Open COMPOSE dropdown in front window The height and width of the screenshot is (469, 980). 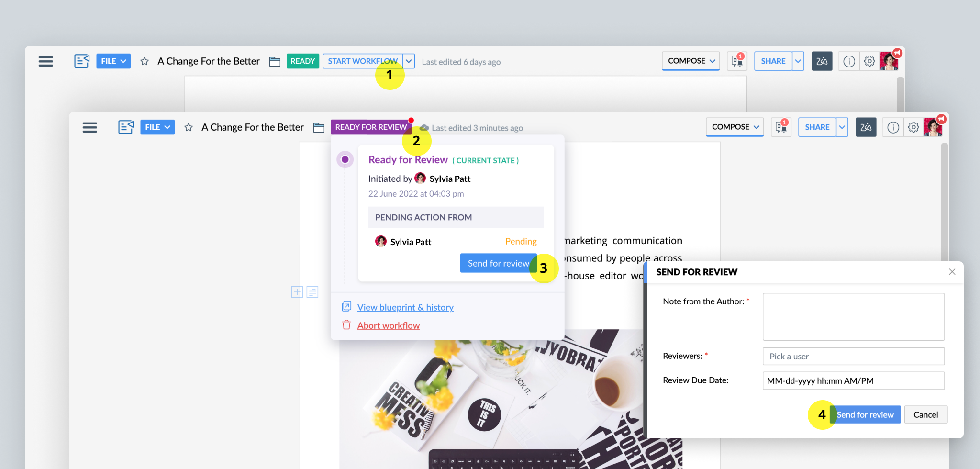tap(735, 127)
